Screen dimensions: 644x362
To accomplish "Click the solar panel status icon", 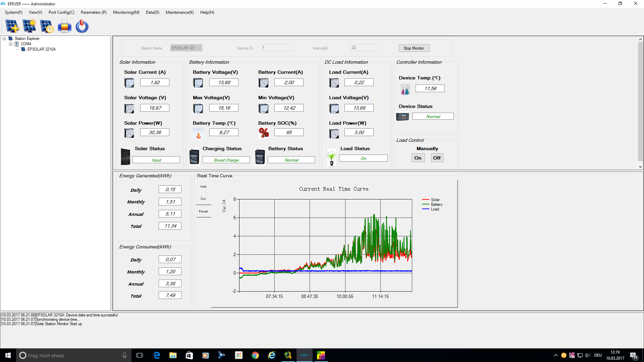I will click(125, 157).
